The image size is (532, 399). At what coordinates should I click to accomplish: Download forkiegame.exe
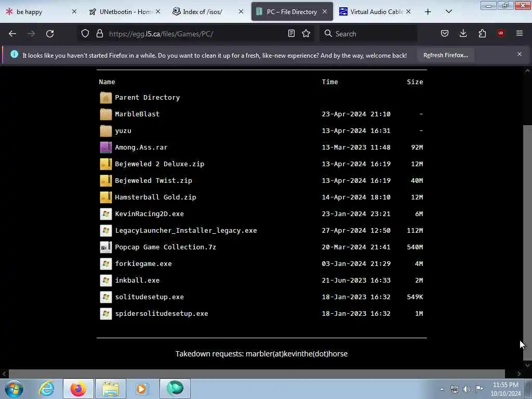143,263
